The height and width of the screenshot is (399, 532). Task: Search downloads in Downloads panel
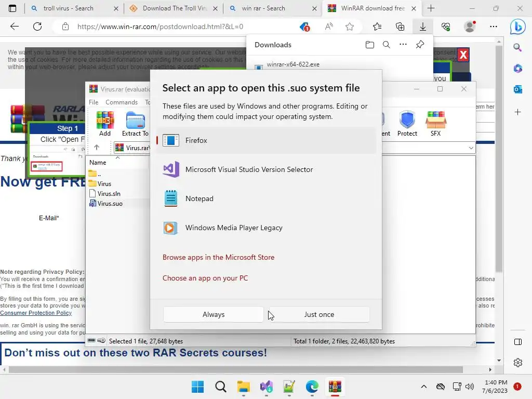click(x=387, y=45)
